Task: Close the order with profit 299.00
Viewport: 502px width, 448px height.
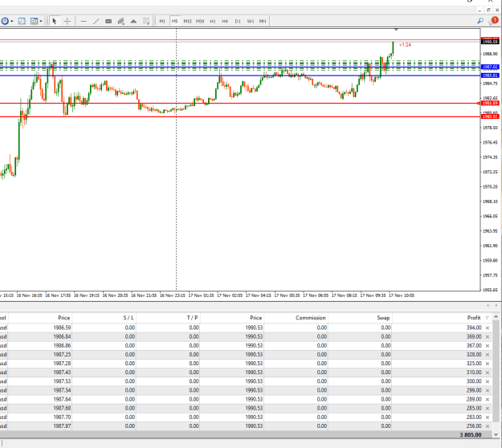Action: (488, 391)
